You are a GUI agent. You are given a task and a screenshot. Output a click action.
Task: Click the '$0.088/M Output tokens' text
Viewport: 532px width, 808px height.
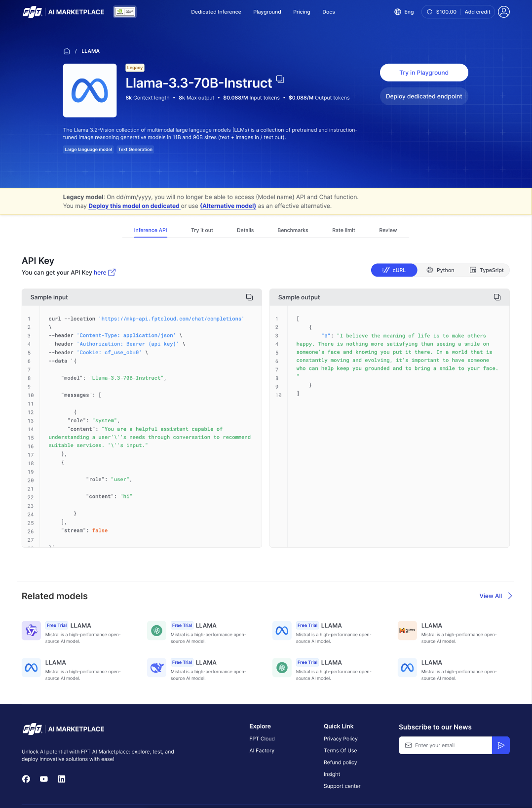point(319,98)
